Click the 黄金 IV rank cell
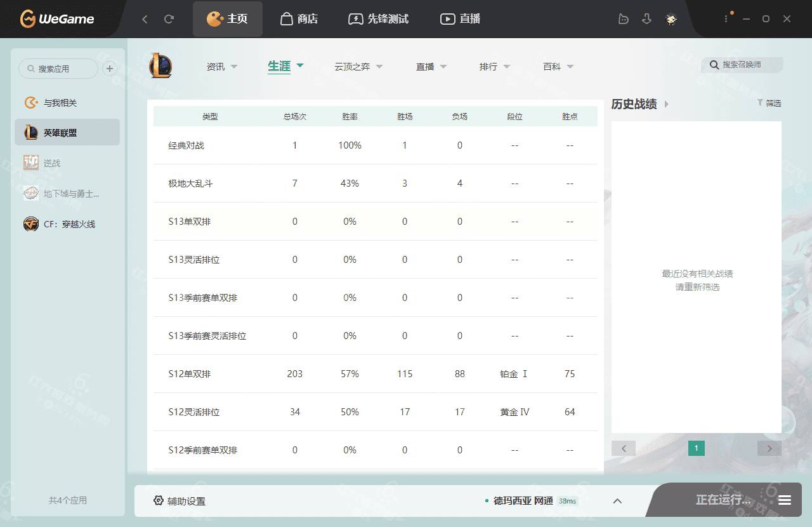812x527 pixels. [514, 412]
